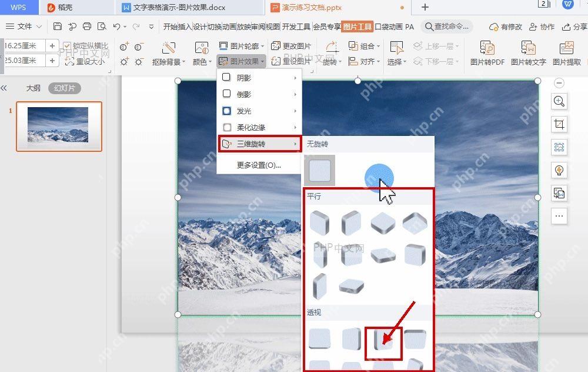Select the crop icon on right sidebar
Image resolution: width=588 pixels, height=372 pixels.
(x=559, y=124)
